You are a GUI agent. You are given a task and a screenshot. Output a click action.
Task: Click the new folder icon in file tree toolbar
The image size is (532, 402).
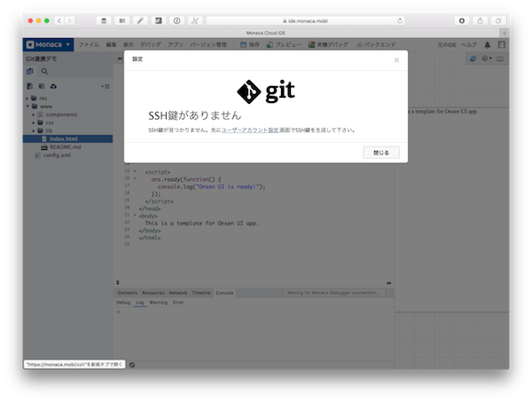click(42, 86)
